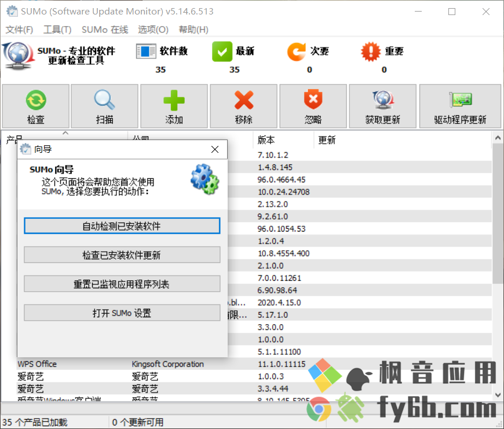Close the 向导 wizard dialog

[x=215, y=149]
